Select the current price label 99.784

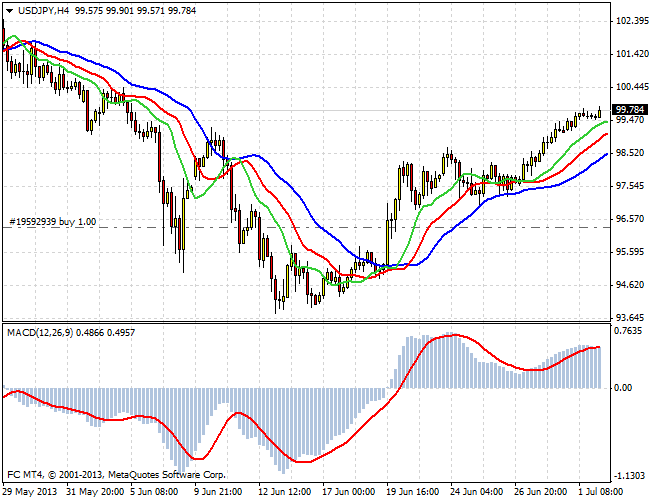click(630, 109)
